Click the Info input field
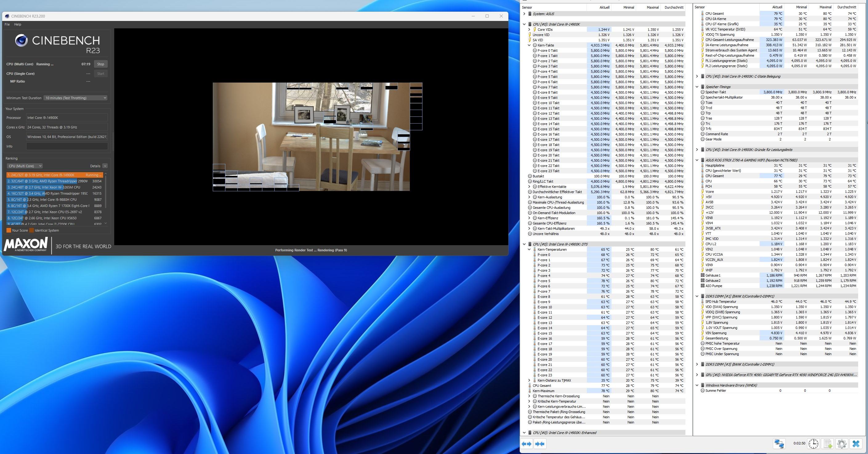Viewport: 868px width, 454px height. coord(67,146)
